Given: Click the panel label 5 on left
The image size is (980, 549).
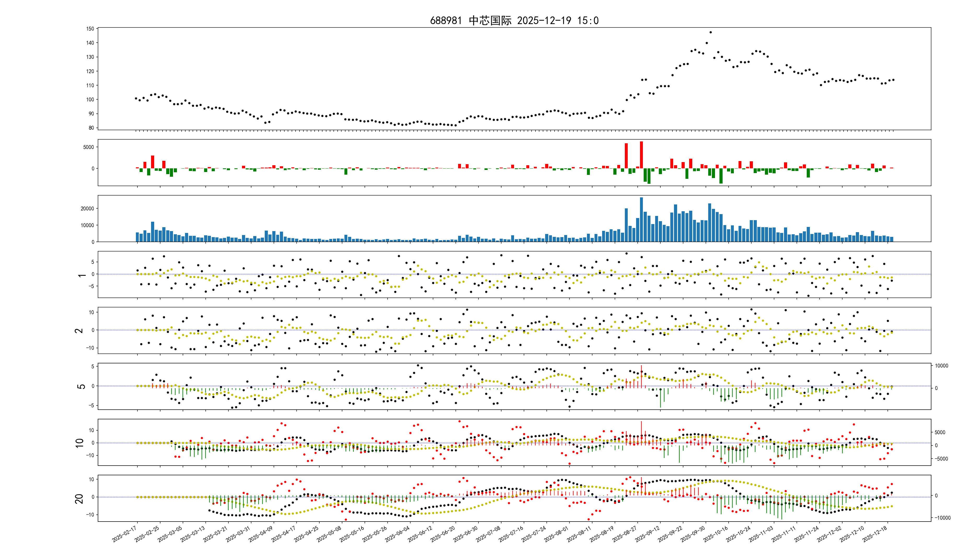Looking at the screenshot, I should tap(81, 387).
